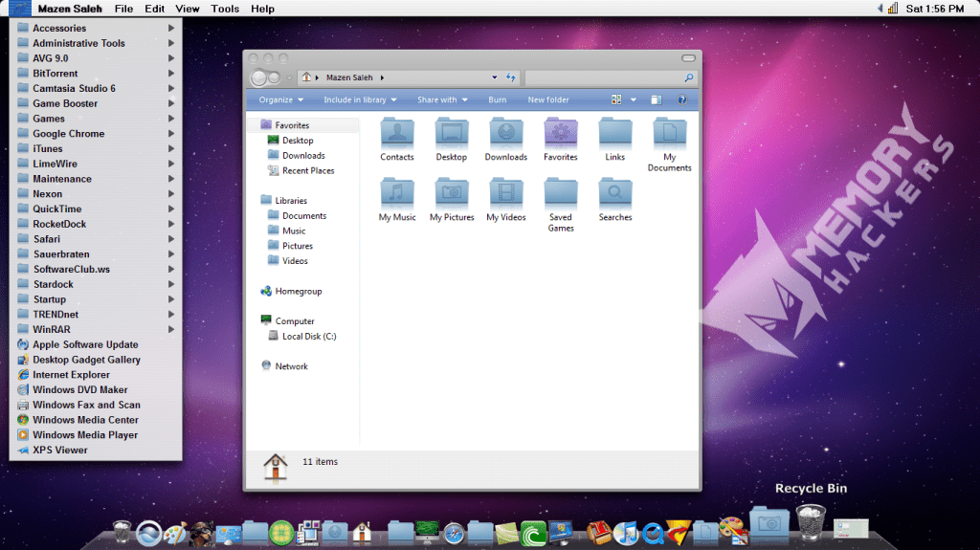The image size is (980, 550).
Task: Click the Mazen Saleh breadcrumb
Action: click(x=349, y=77)
